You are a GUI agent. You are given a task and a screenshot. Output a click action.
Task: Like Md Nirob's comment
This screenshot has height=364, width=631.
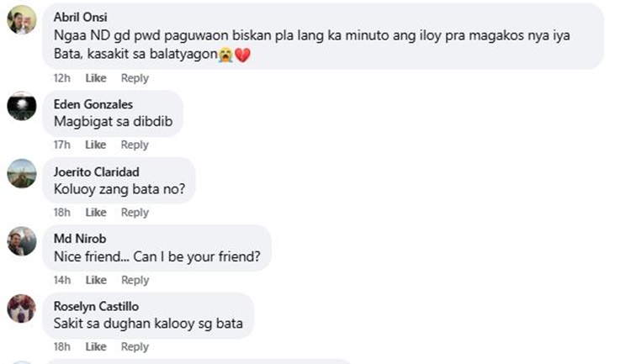coord(96,280)
